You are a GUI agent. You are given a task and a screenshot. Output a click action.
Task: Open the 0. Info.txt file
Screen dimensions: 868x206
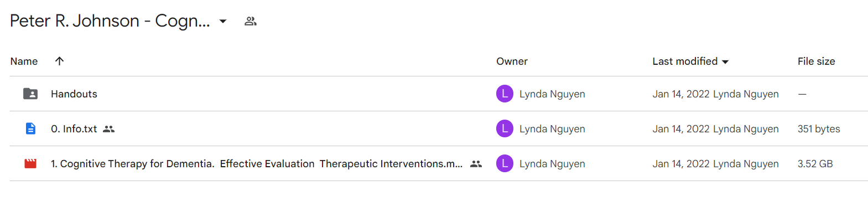tap(74, 128)
